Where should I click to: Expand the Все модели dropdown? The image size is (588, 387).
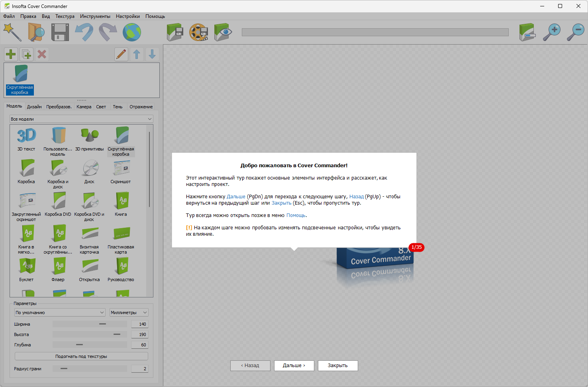point(81,119)
